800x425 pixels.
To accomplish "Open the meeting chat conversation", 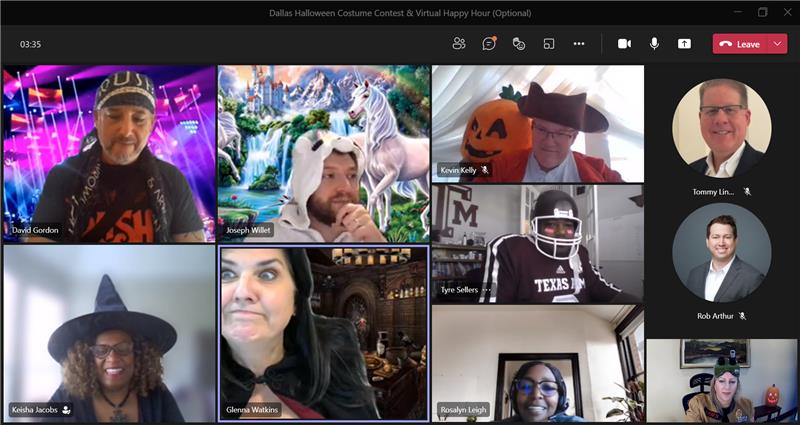I will click(x=489, y=44).
